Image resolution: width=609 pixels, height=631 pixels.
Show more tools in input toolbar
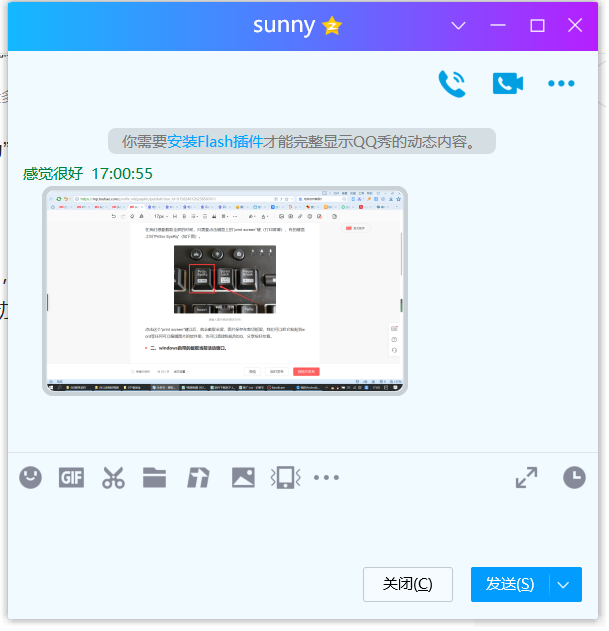pos(327,478)
